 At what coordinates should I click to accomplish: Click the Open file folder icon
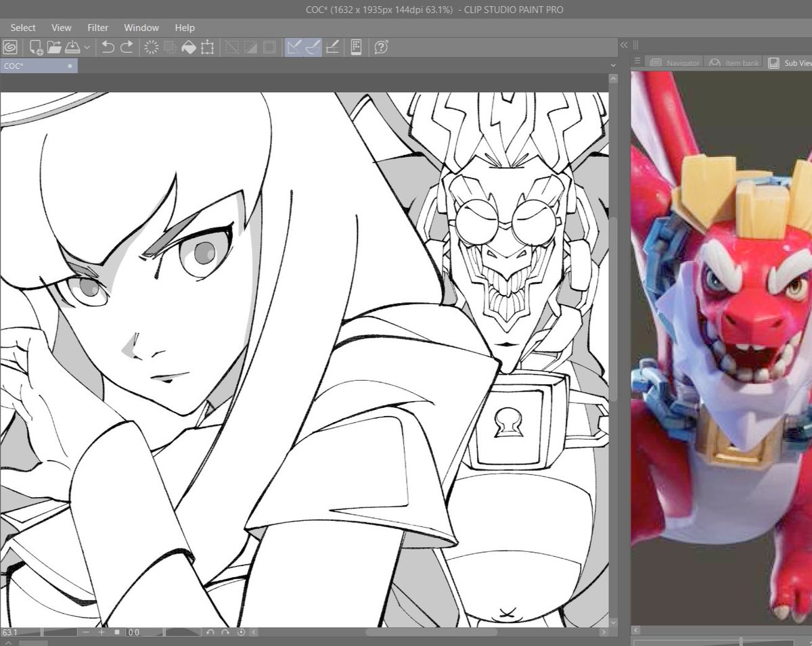[54, 47]
